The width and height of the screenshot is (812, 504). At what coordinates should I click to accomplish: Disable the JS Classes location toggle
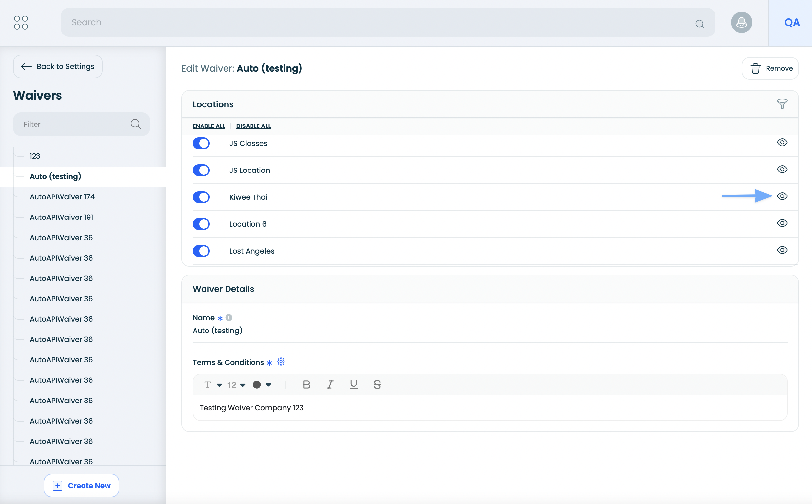pyautogui.click(x=201, y=143)
